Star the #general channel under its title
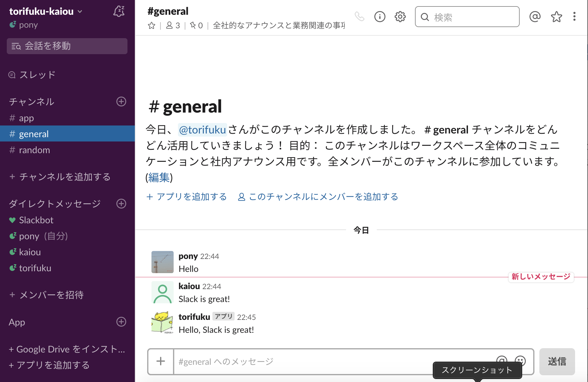588x382 pixels. (x=151, y=26)
